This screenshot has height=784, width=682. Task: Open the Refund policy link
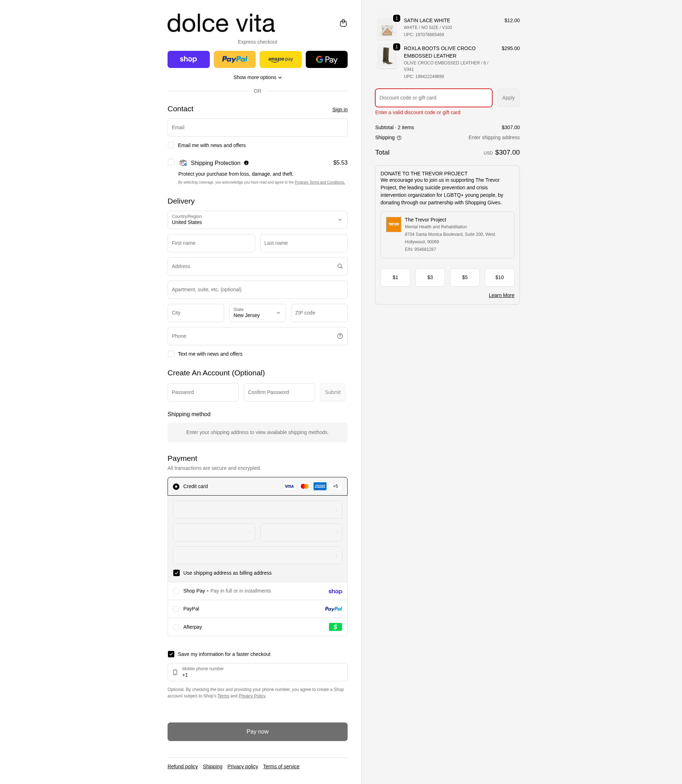tap(183, 766)
